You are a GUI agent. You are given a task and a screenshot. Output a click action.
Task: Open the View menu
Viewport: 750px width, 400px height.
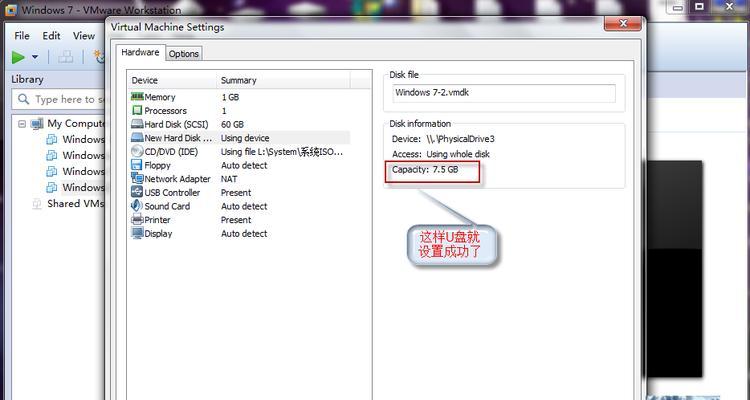[84, 36]
